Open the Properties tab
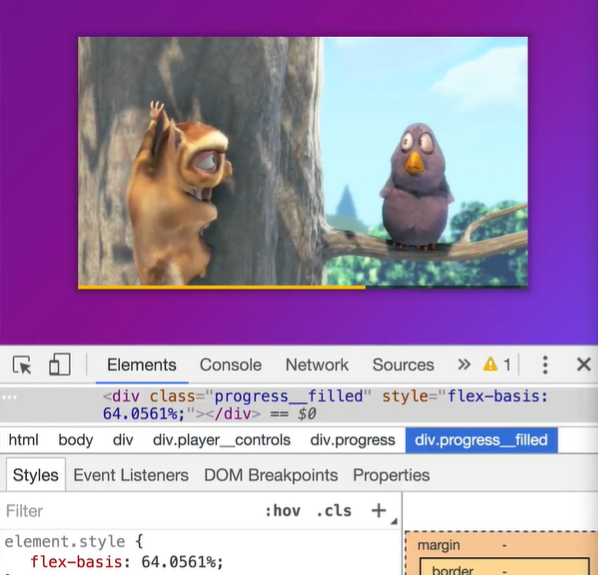This screenshot has width=598, height=575. click(391, 475)
